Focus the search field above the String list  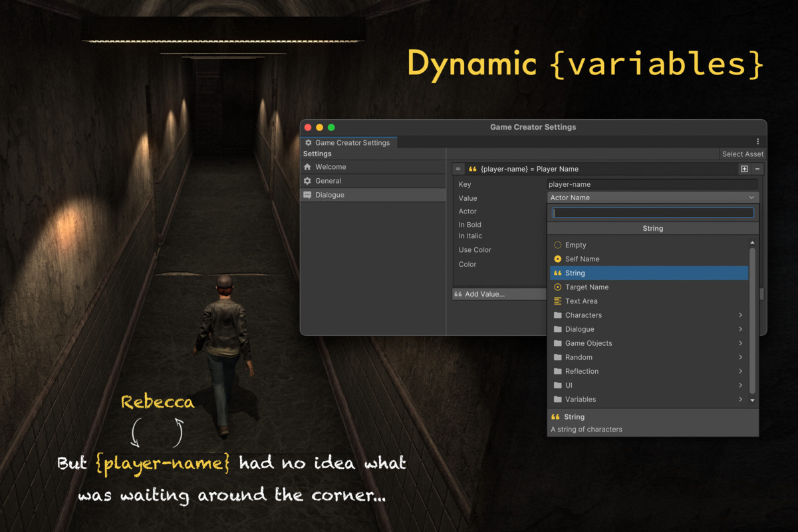point(653,213)
